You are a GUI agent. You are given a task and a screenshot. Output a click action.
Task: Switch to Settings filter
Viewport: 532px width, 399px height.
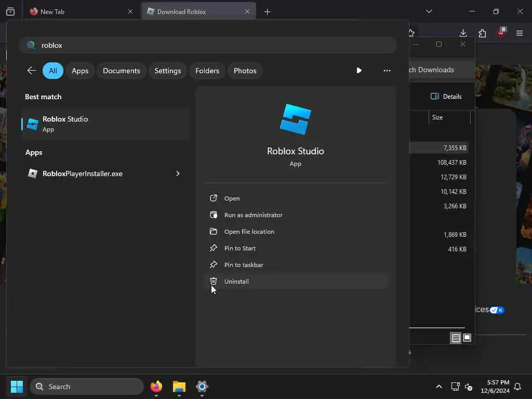[x=168, y=71]
